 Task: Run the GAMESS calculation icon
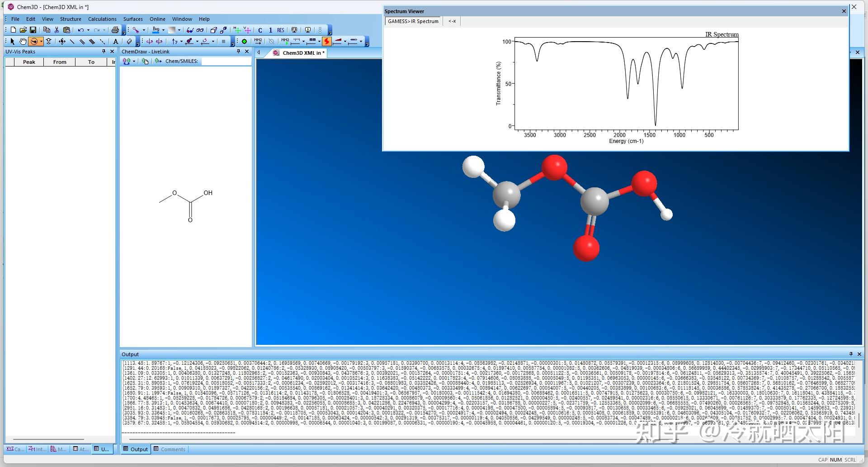[x=328, y=41]
